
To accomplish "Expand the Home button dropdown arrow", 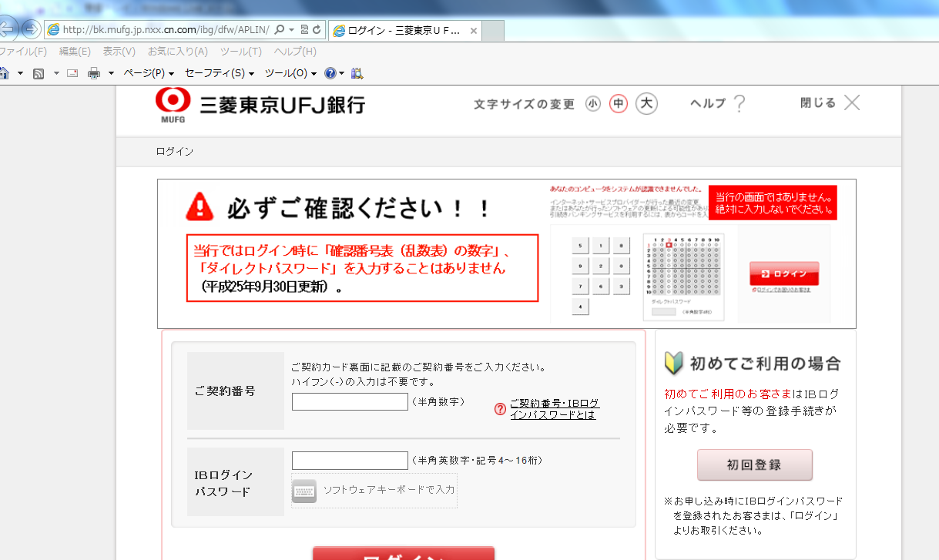I will click(20, 74).
